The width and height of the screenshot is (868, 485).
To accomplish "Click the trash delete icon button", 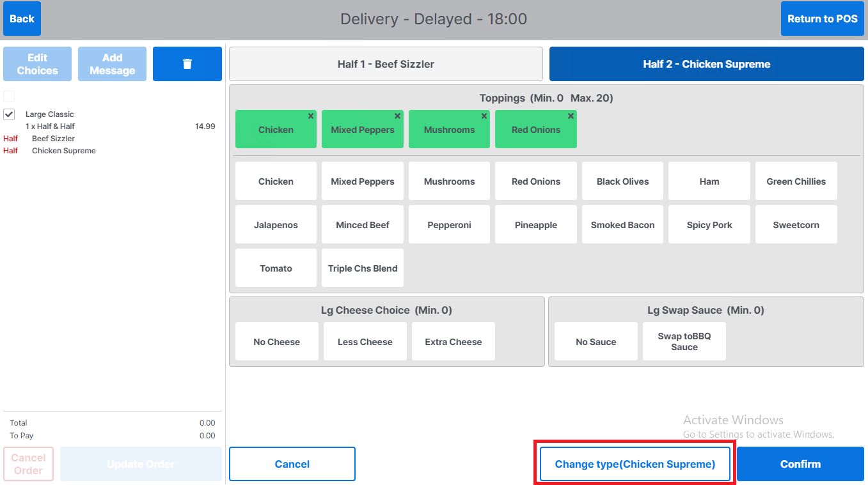I will coord(187,64).
